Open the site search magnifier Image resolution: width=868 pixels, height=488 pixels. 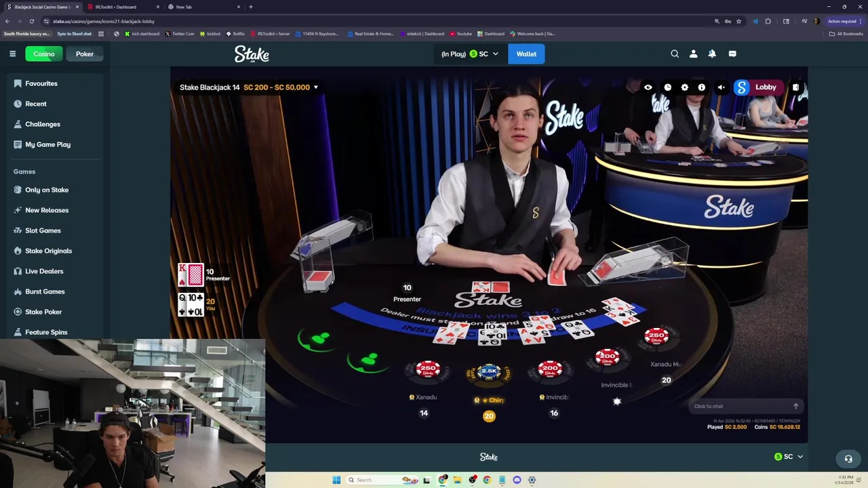pos(675,54)
